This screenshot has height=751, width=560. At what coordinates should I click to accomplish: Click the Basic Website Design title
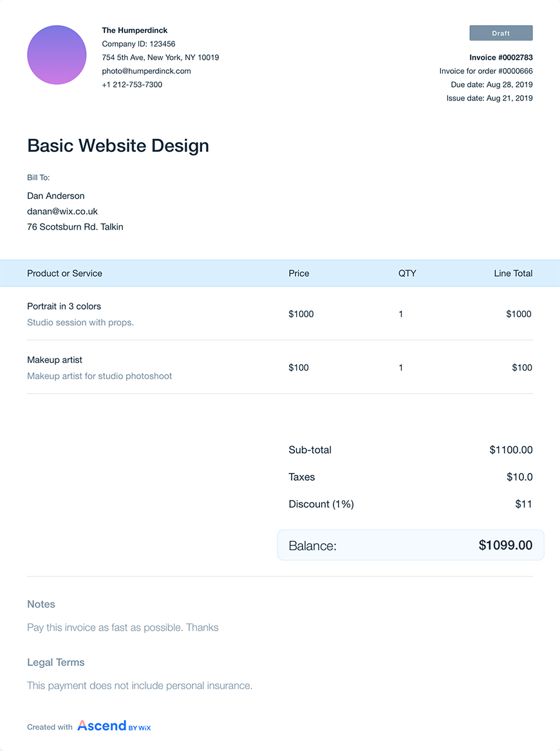(118, 145)
